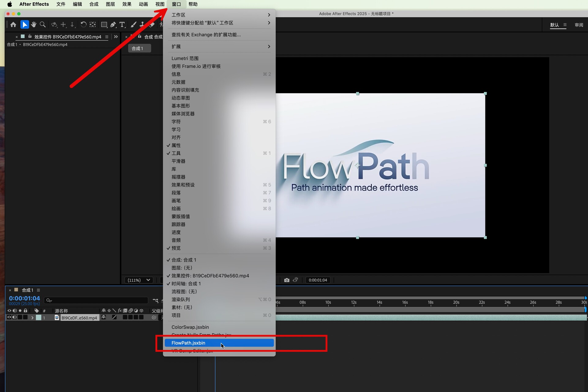The image size is (588, 392).
Task: Open Lumetri 范围 panel
Action: point(219,58)
